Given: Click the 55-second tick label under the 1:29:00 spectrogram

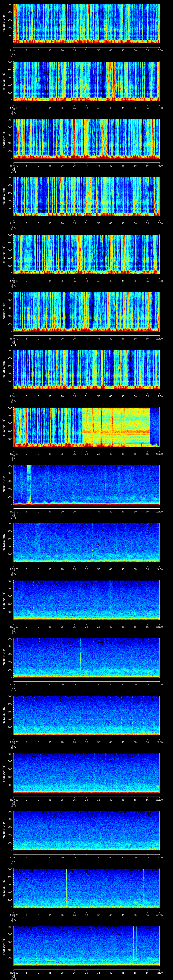Looking at the screenshot, I should tap(147, 915).
